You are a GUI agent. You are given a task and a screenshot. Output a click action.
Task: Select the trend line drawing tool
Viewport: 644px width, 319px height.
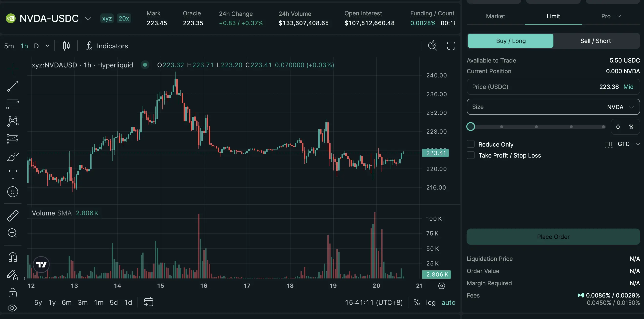pos(13,86)
